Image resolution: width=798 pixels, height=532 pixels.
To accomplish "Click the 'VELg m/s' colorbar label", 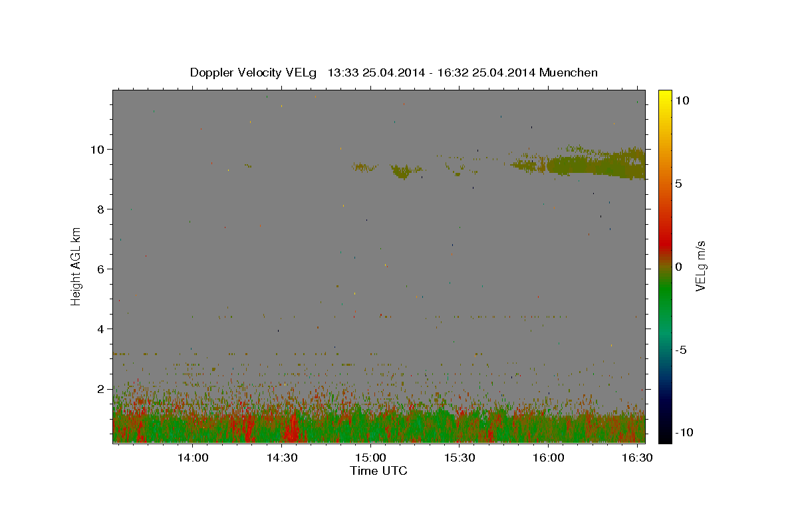I will point(700,266).
